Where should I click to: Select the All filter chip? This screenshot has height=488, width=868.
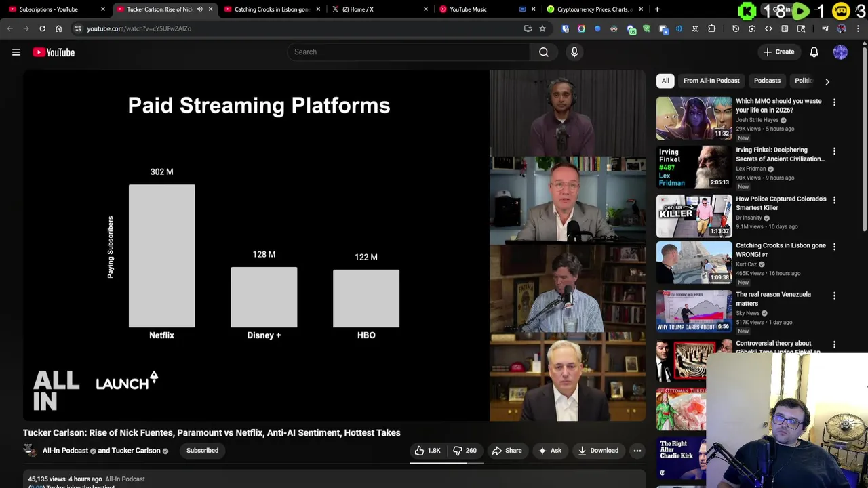[x=665, y=81]
